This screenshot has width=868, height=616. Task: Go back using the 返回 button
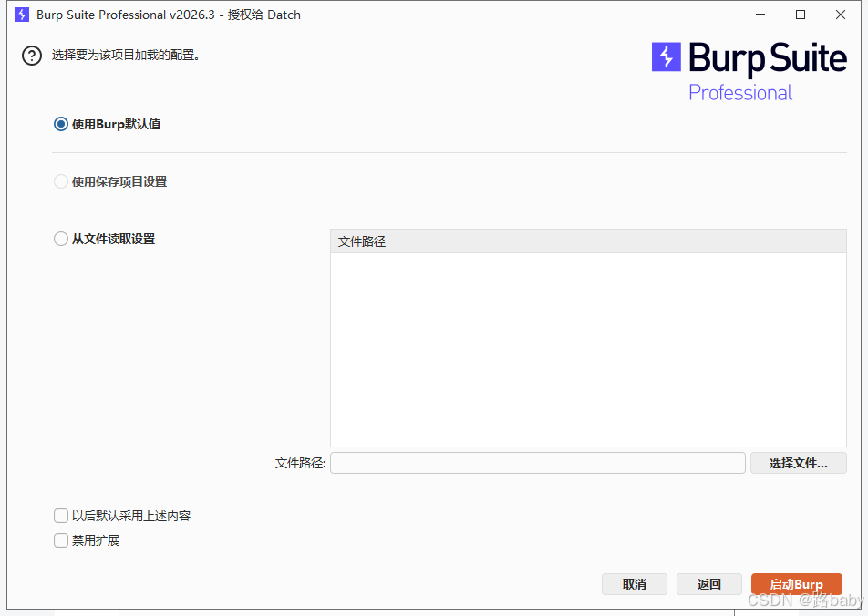(x=708, y=584)
